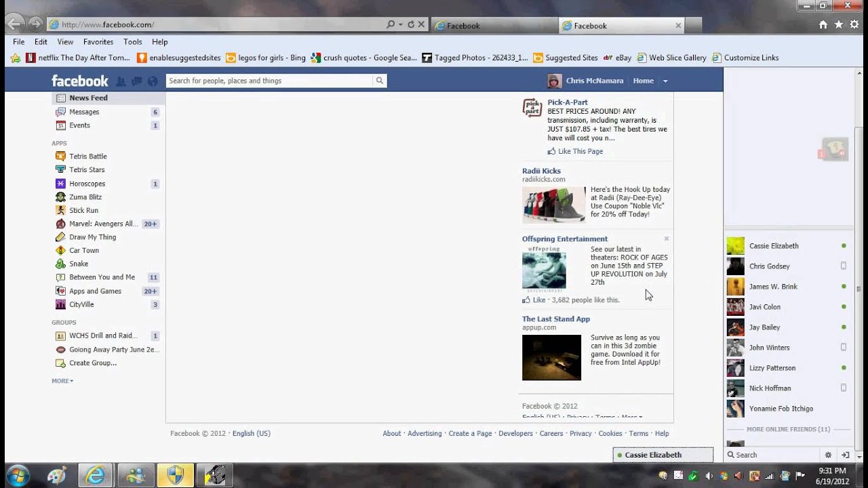This screenshot has width=868, height=488.
Task: Click Advertising footer link
Action: click(425, 434)
